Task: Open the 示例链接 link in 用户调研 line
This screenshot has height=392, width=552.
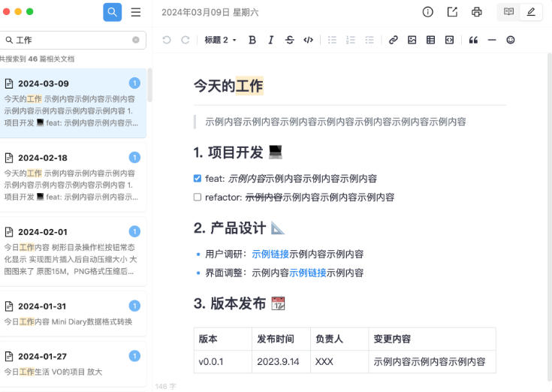Action: pyautogui.click(x=270, y=254)
